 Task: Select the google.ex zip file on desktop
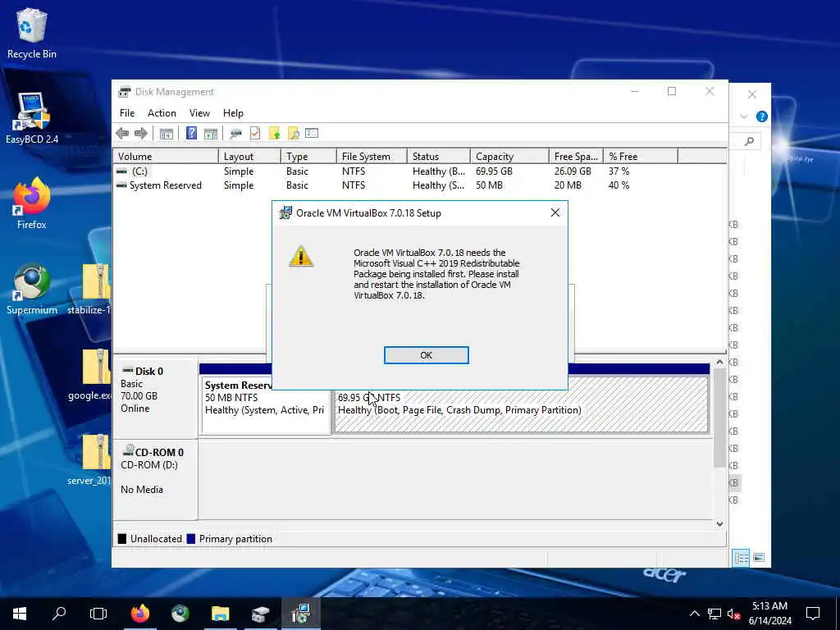click(x=90, y=375)
